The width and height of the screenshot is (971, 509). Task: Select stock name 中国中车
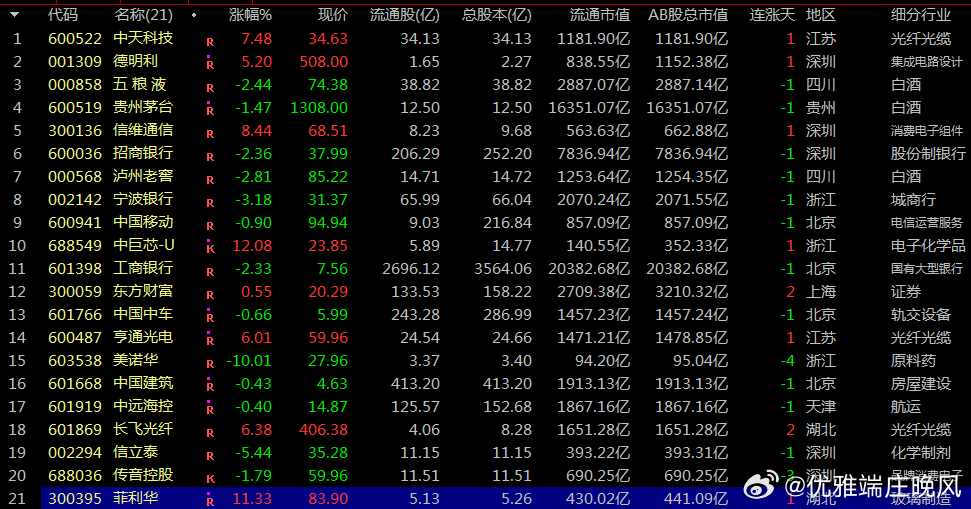(x=143, y=314)
